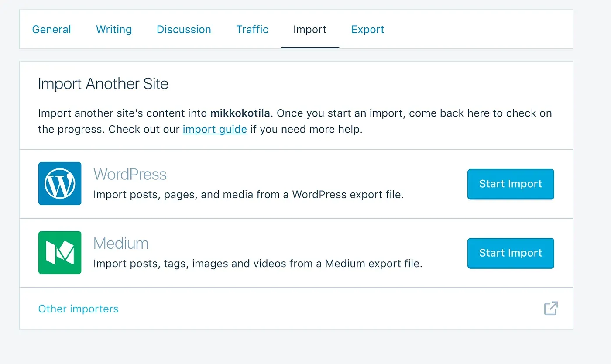Select the Import tab
The image size is (611, 364).
(310, 30)
